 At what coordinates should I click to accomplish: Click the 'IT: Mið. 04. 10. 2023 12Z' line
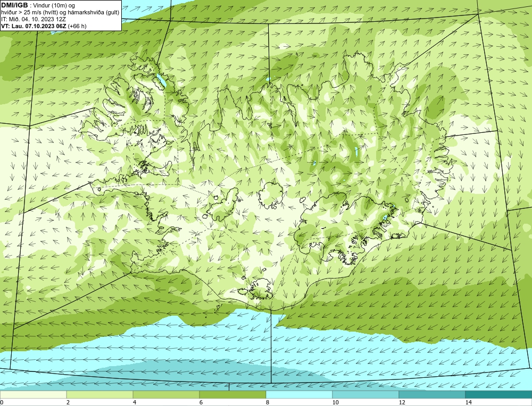tap(33, 19)
